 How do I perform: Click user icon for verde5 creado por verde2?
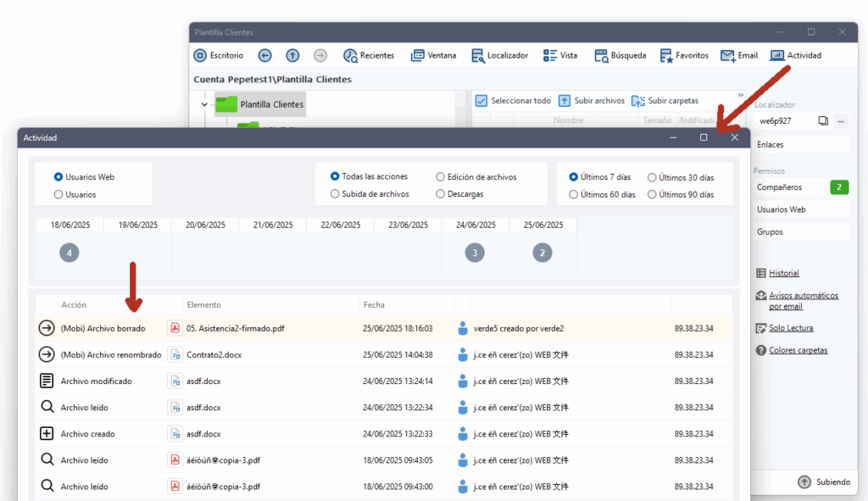[463, 328]
